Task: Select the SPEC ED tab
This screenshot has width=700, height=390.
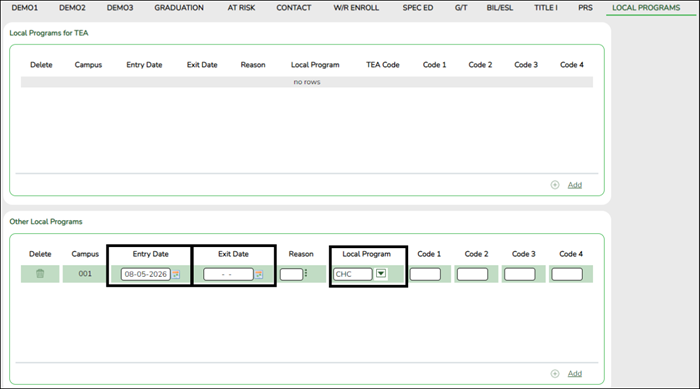Action: click(418, 8)
